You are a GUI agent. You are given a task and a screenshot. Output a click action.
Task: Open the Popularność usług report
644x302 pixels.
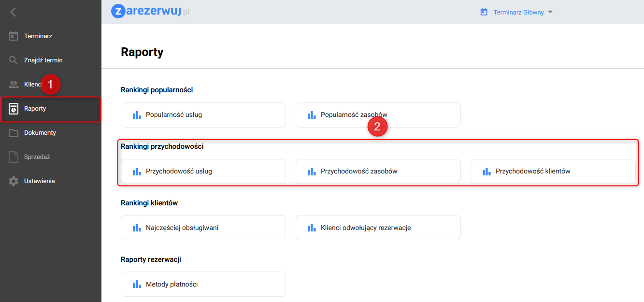pyautogui.click(x=203, y=115)
